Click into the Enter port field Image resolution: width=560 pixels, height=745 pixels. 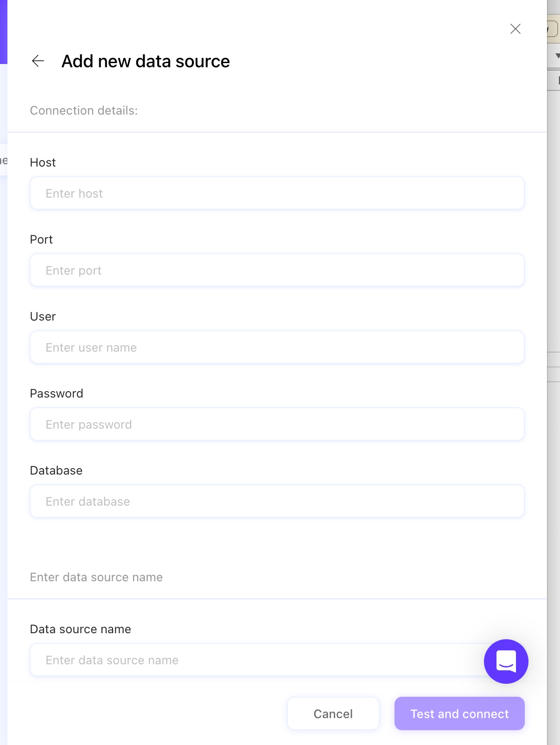tap(277, 270)
